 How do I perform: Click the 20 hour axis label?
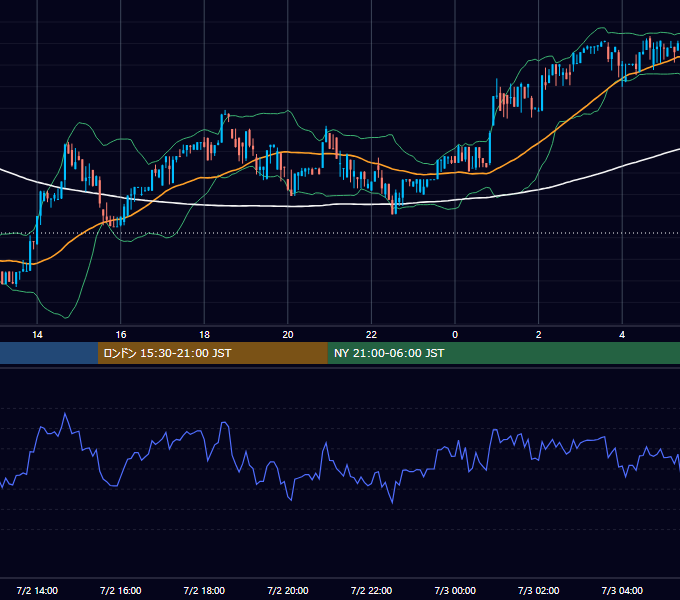(x=288, y=335)
